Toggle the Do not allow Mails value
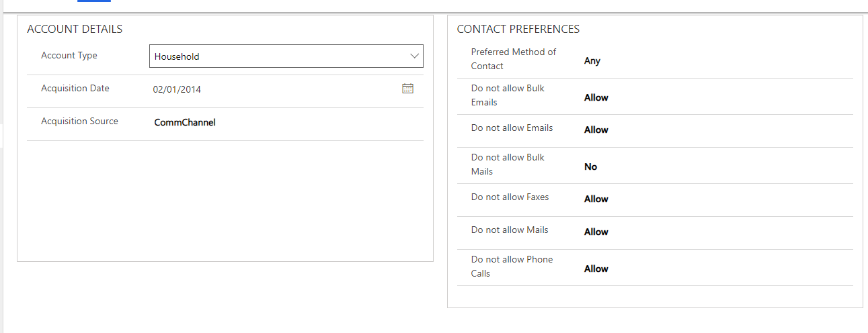This screenshot has width=868, height=333. (596, 232)
